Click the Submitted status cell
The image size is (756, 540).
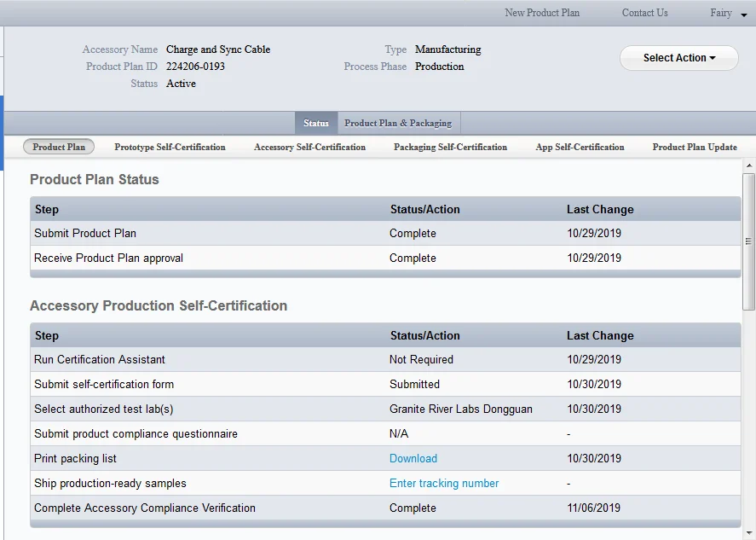[x=414, y=384]
